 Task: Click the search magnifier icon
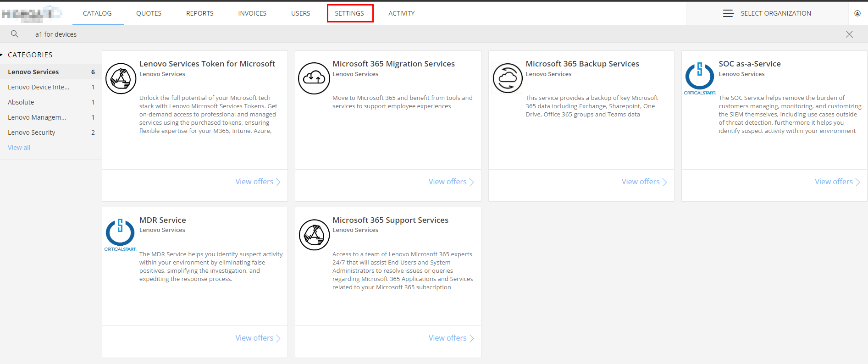(15, 34)
